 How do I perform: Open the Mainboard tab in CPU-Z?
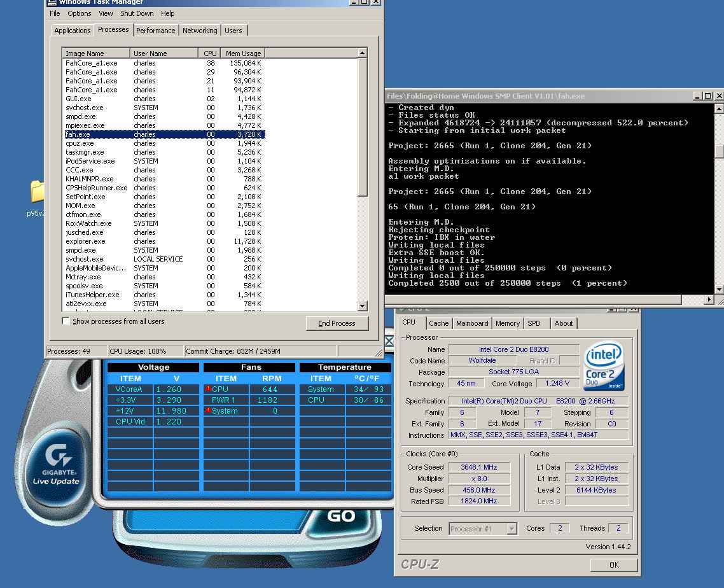[472, 323]
